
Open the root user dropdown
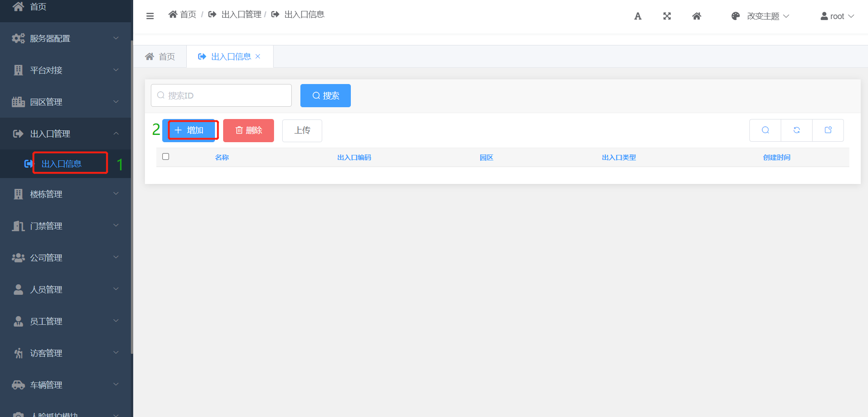coord(837,16)
